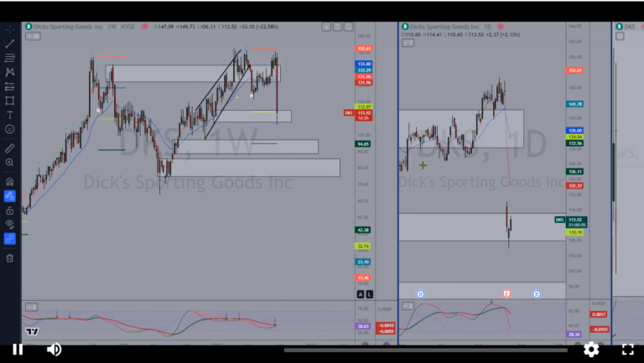The image size is (644, 363).
Task: Click the trash remove drawings icon
Action: click(x=10, y=258)
